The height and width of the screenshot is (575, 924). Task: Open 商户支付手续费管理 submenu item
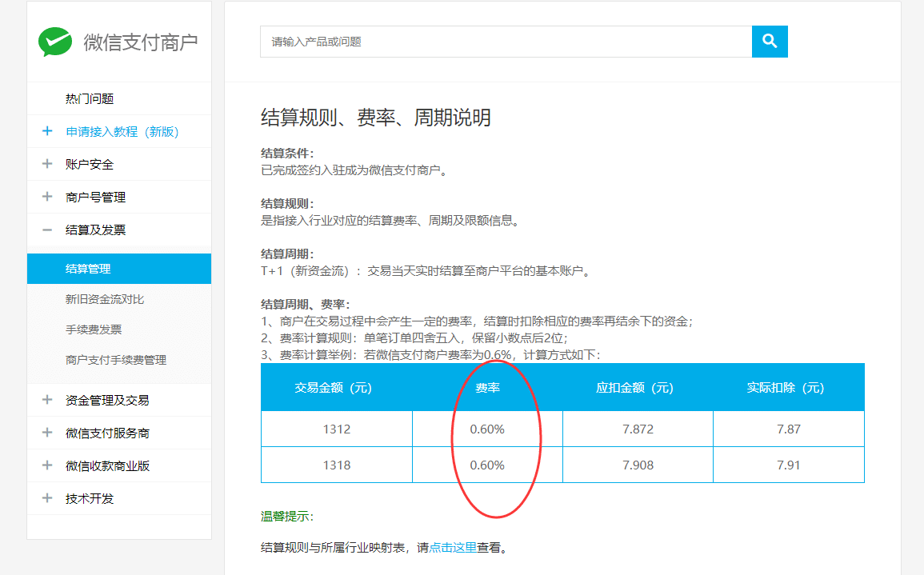pos(116,360)
